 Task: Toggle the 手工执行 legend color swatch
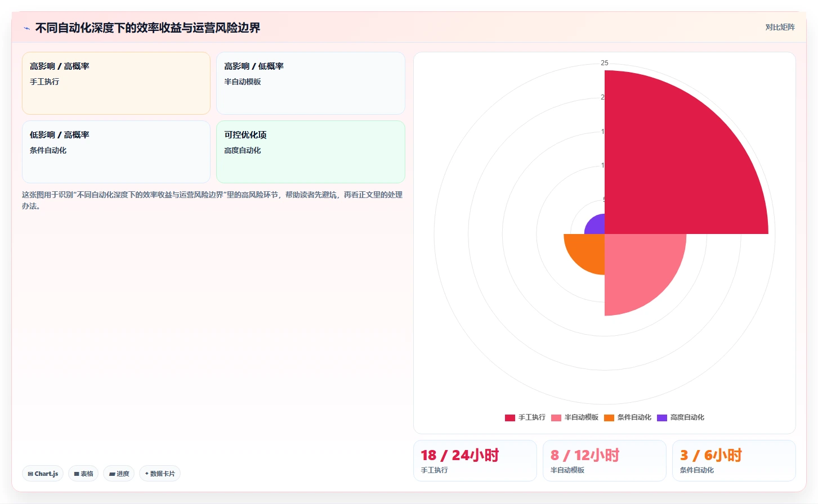[510, 417]
